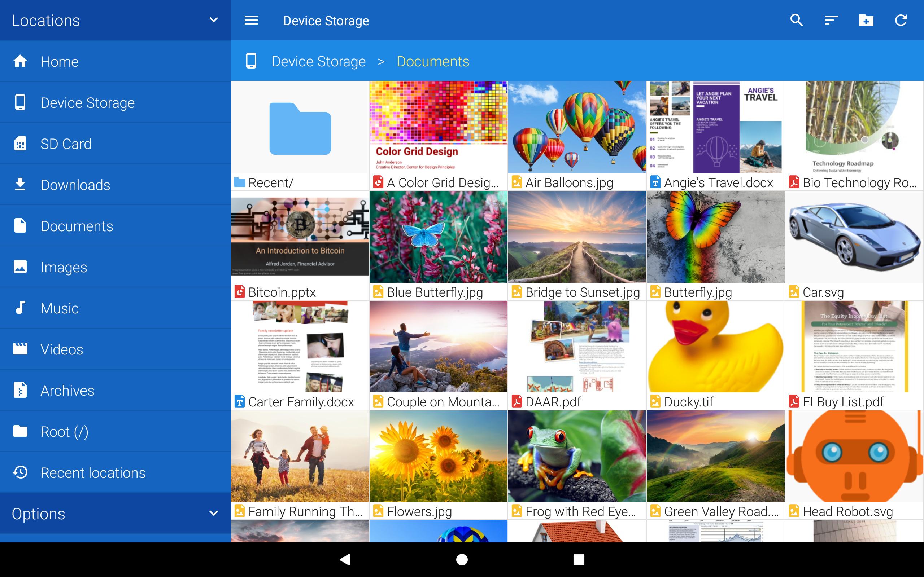Screen dimensions: 924x577
Task: Click the Documents breadcrumb
Action: (x=433, y=61)
